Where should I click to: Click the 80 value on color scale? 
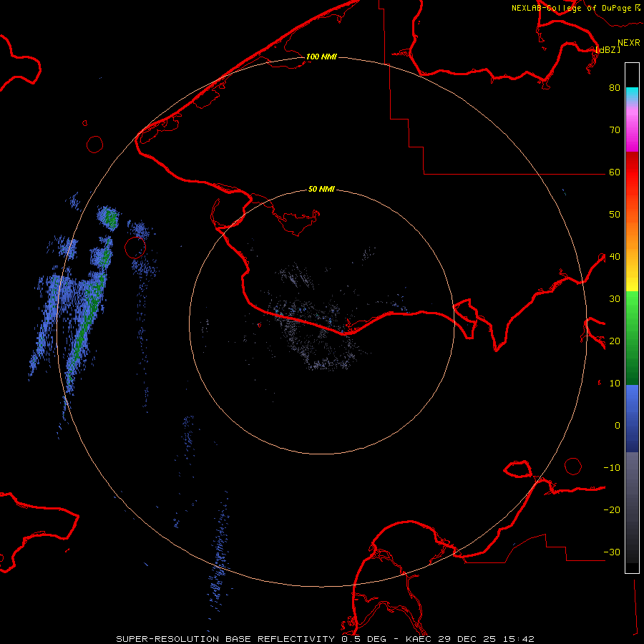pyautogui.click(x=615, y=88)
